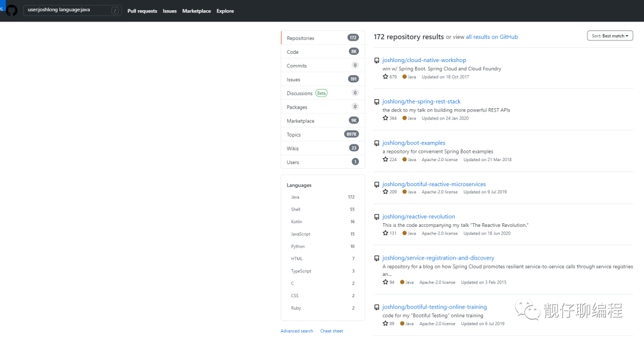Open Pull requests in top navigation
The width and height of the screenshot is (644, 339).
pyautogui.click(x=142, y=11)
